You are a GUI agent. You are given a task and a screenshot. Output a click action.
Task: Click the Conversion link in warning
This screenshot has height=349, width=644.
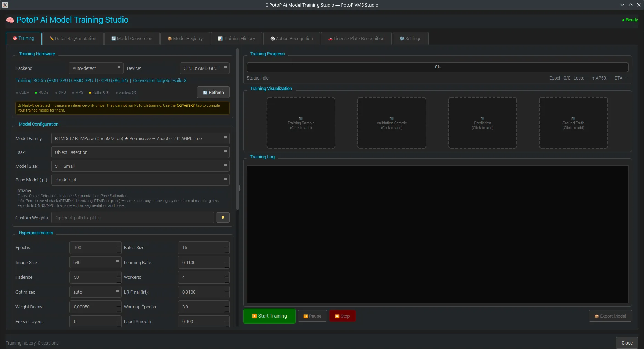[x=186, y=105]
